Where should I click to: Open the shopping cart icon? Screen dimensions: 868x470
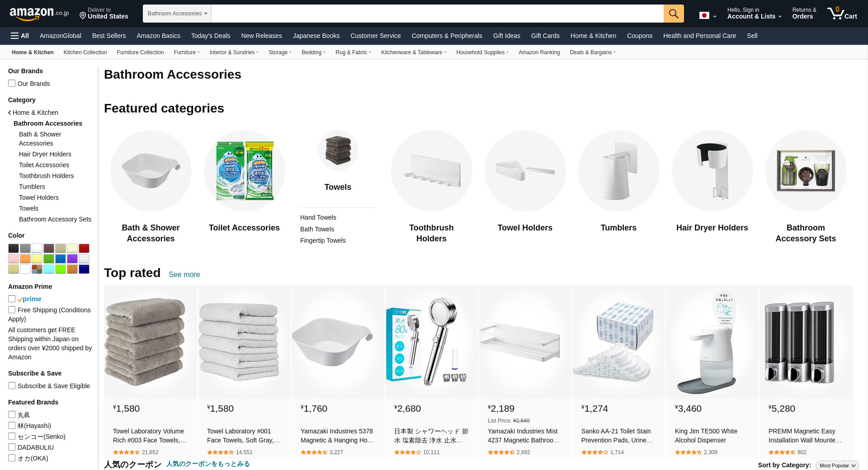(x=842, y=13)
